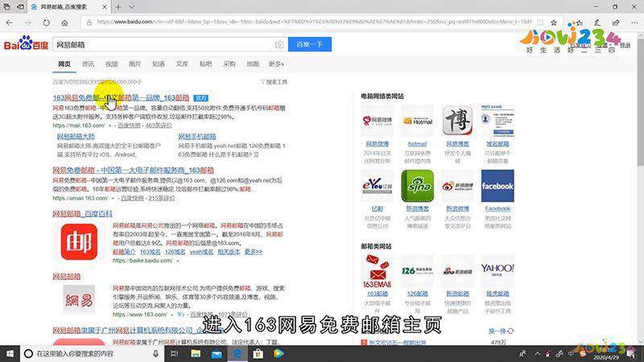The width and height of the screenshot is (644, 362).
Task: Switch to the 地图 tab
Action: click(253, 64)
